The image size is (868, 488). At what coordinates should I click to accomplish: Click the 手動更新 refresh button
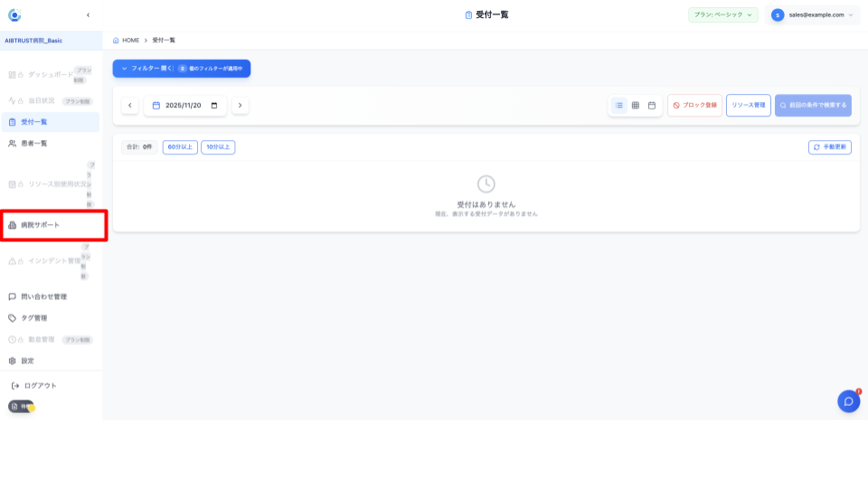click(x=829, y=146)
